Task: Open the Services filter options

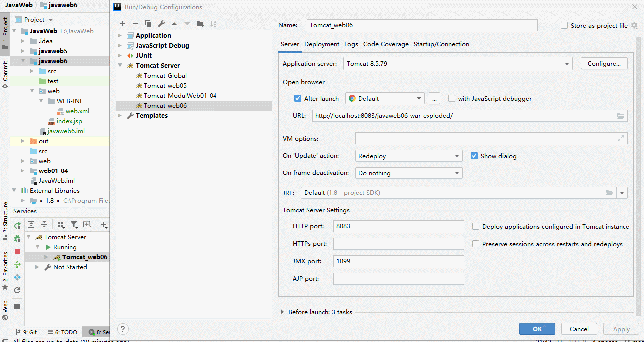Action: (74, 225)
